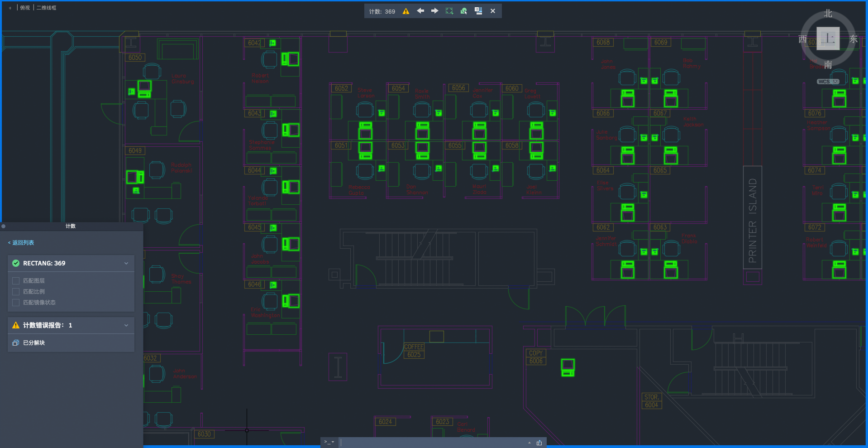Insert count table icon in count toolbar
Screen dimensions: 868x448
[478, 11]
